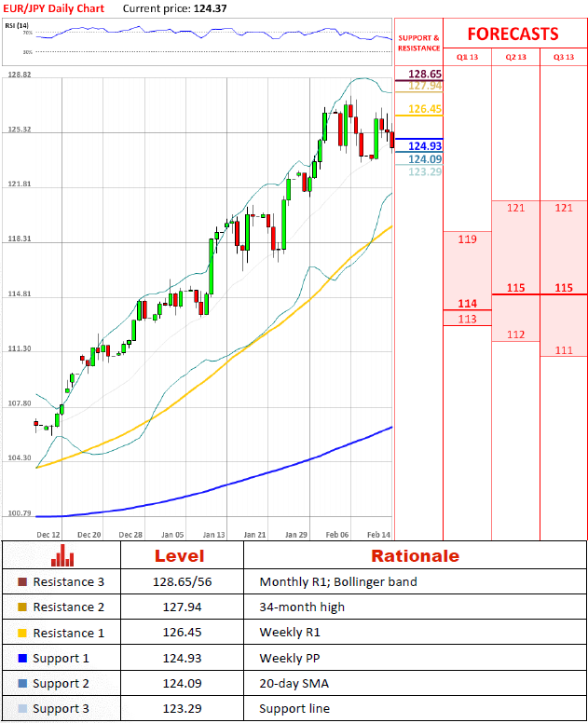Image resolution: width=588 pixels, height=723 pixels.
Task: Click the level cell 128.65/56
Action: [x=182, y=582]
